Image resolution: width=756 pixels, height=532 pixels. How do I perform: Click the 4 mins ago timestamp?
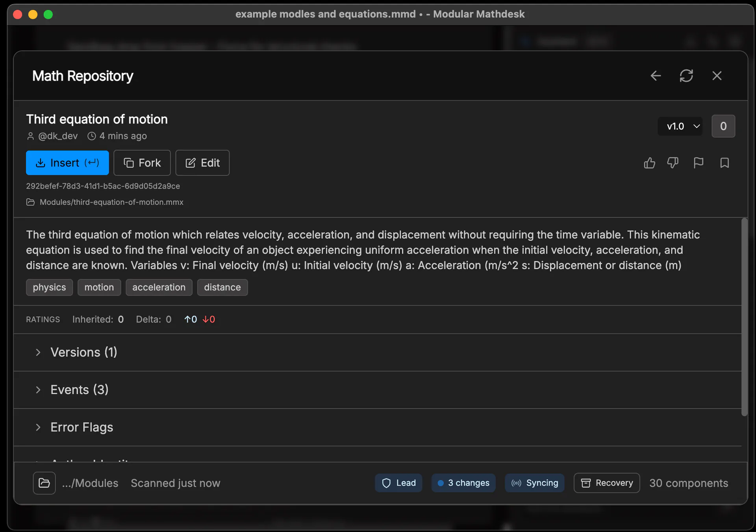click(123, 136)
